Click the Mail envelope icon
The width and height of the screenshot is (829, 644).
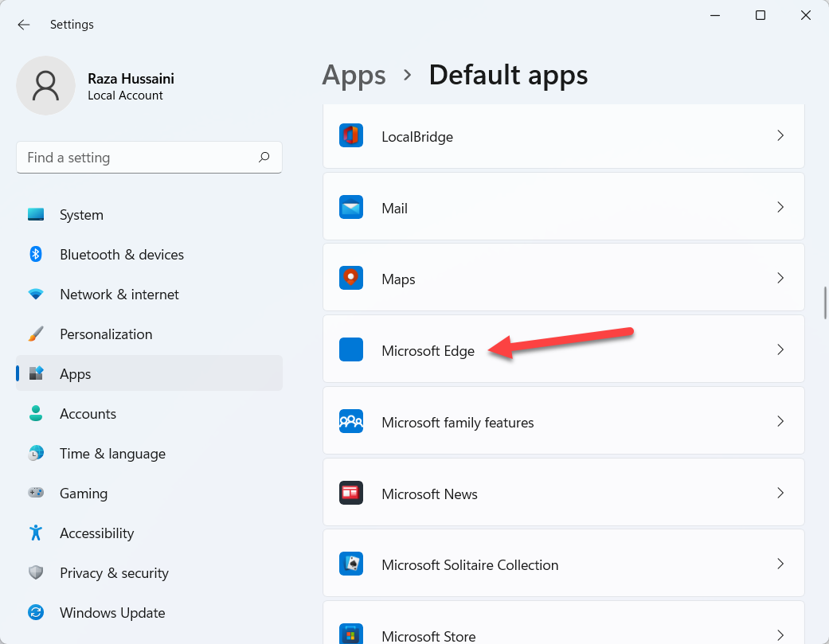click(351, 208)
